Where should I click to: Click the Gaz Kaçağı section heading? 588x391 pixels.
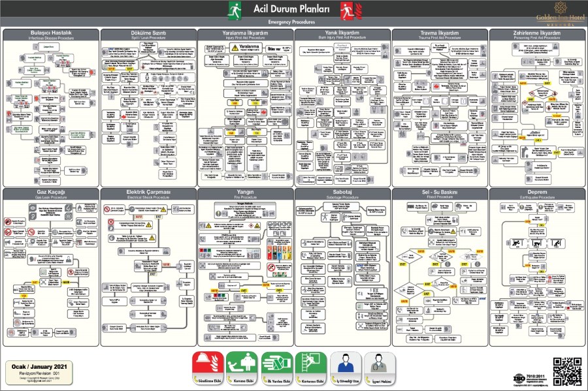point(51,194)
